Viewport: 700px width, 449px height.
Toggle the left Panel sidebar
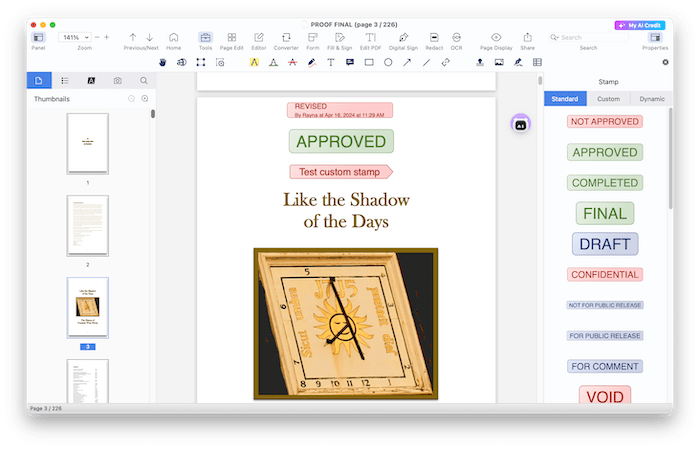click(x=38, y=38)
